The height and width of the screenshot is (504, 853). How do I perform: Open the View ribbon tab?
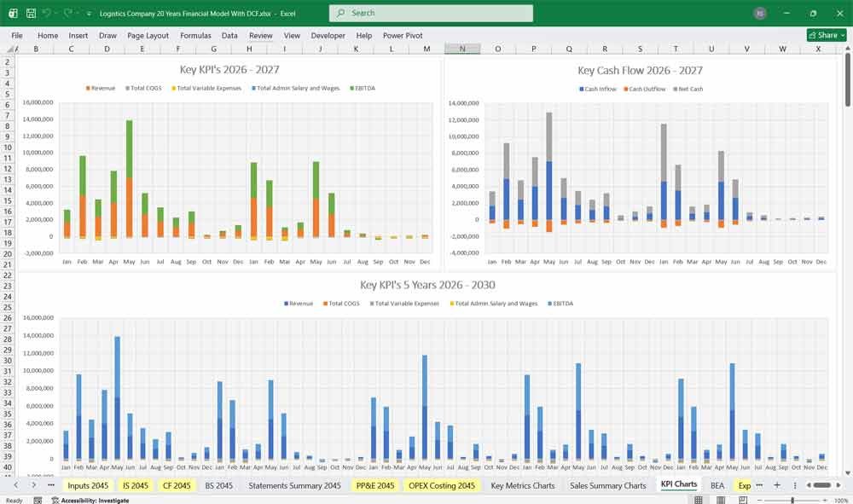(x=292, y=35)
